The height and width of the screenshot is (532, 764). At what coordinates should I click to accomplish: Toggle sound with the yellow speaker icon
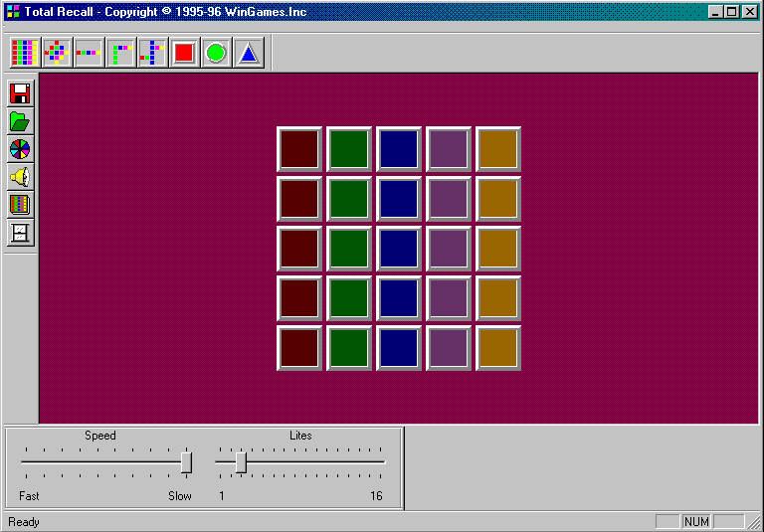click(21, 177)
